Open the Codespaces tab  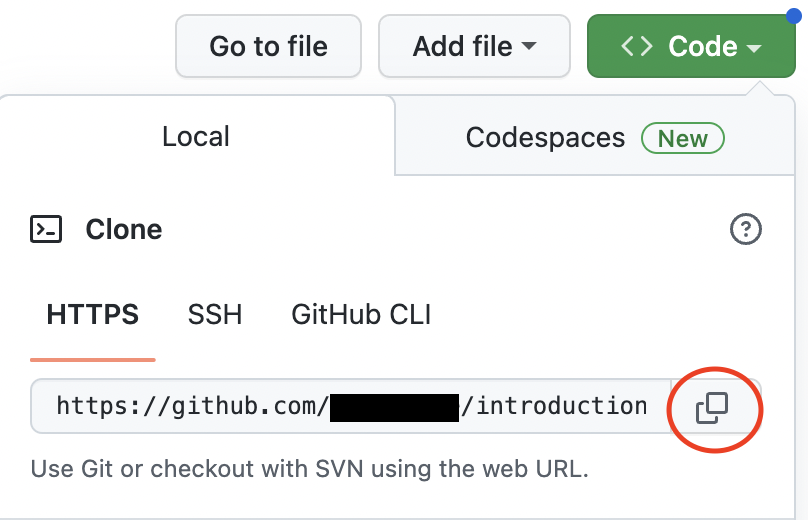[545, 138]
